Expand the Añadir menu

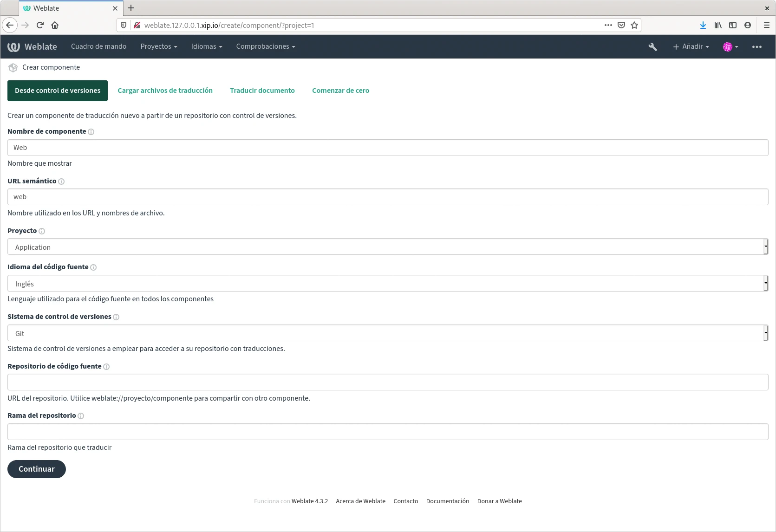click(691, 46)
